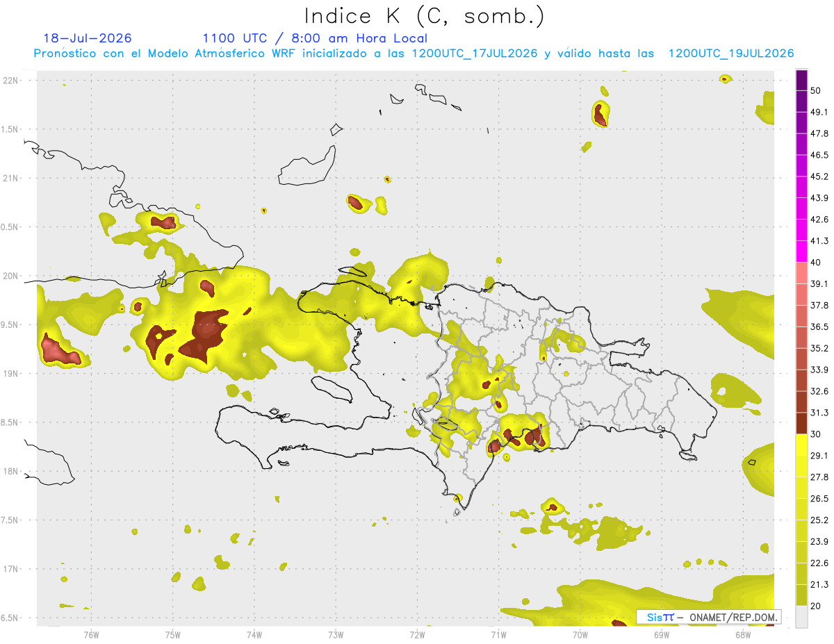Click the '37.8' color bar value
This screenshot has width=834, height=644.
click(820, 306)
